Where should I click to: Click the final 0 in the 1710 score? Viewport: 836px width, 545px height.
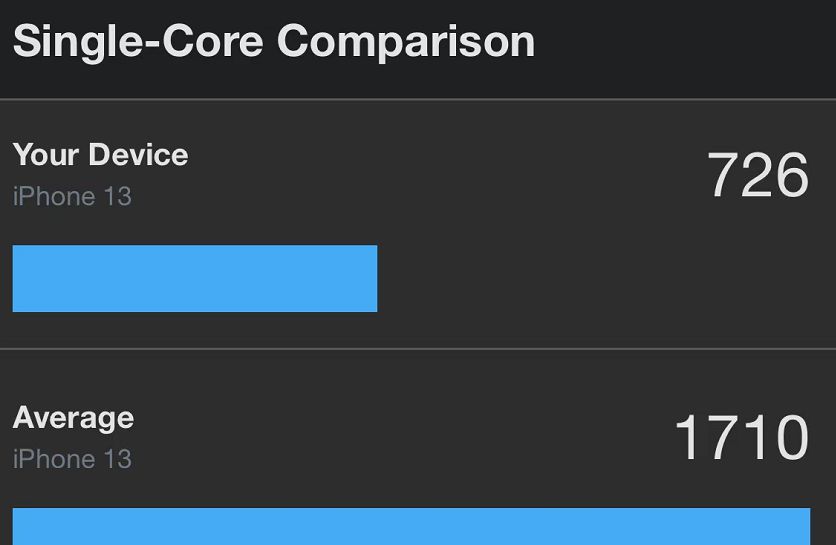[x=792, y=437]
